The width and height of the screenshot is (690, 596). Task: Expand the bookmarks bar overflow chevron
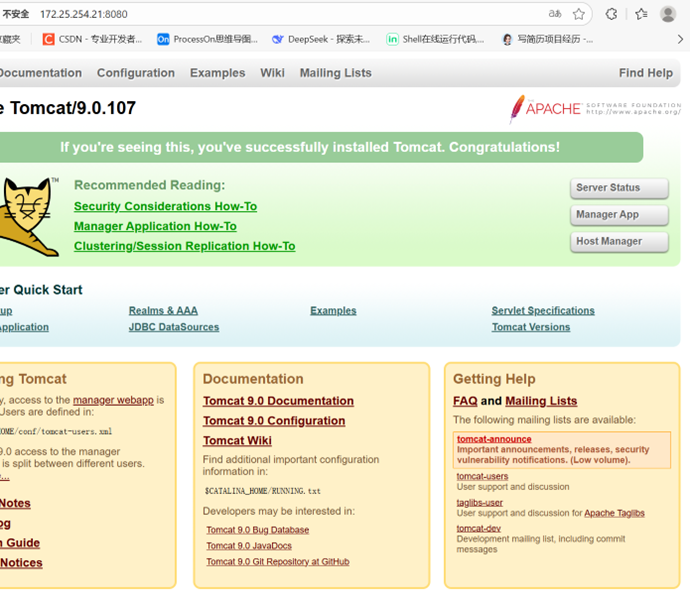pos(680,39)
